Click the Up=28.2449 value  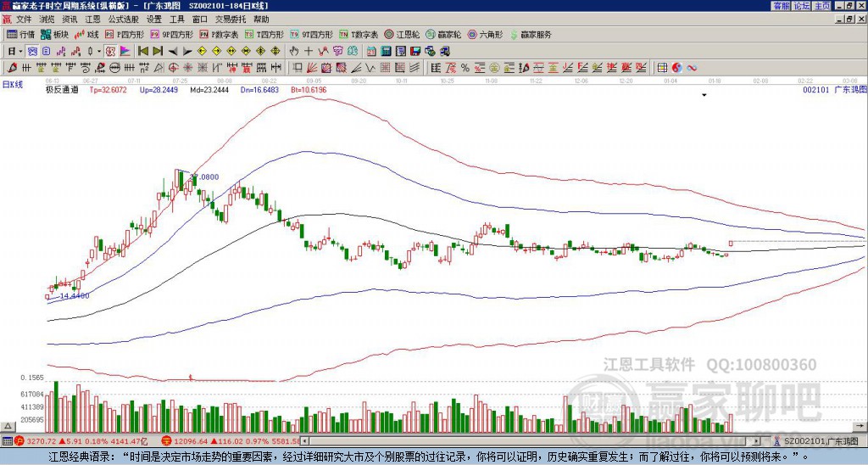click(159, 89)
